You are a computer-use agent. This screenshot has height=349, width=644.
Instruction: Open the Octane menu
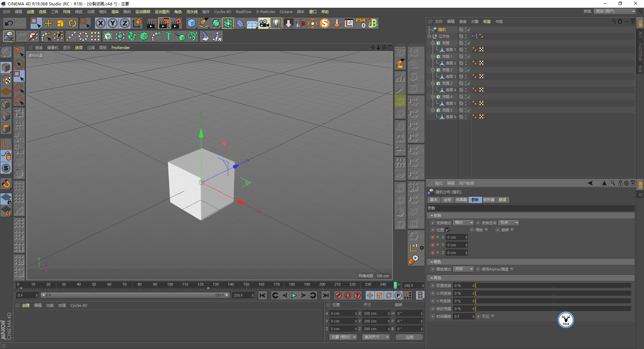(x=286, y=12)
